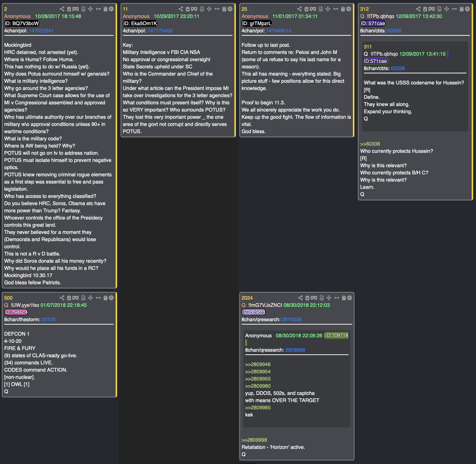The width and height of the screenshot is (476, 464).
Task: Click plain clipboard icon on post 2
Action: 106,9
